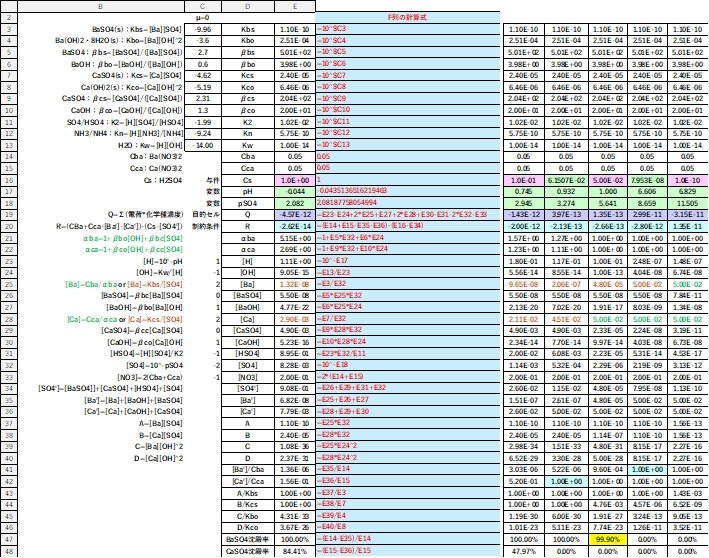The image size is (709, 558).
Task: Click the 'Kbs' label in column D
Action: click(248, 29)
